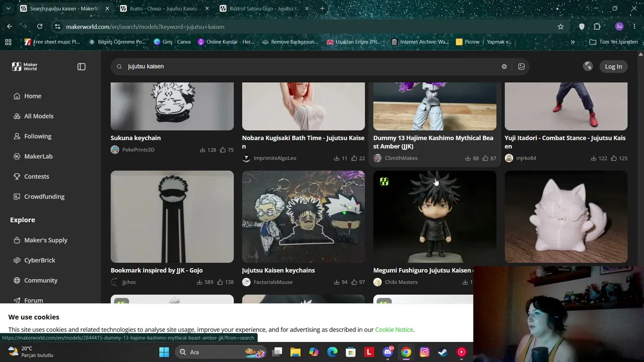Screen dimensions: 644x362
Task: Bookmark this page with the star icon
Action: pos(560,27)
